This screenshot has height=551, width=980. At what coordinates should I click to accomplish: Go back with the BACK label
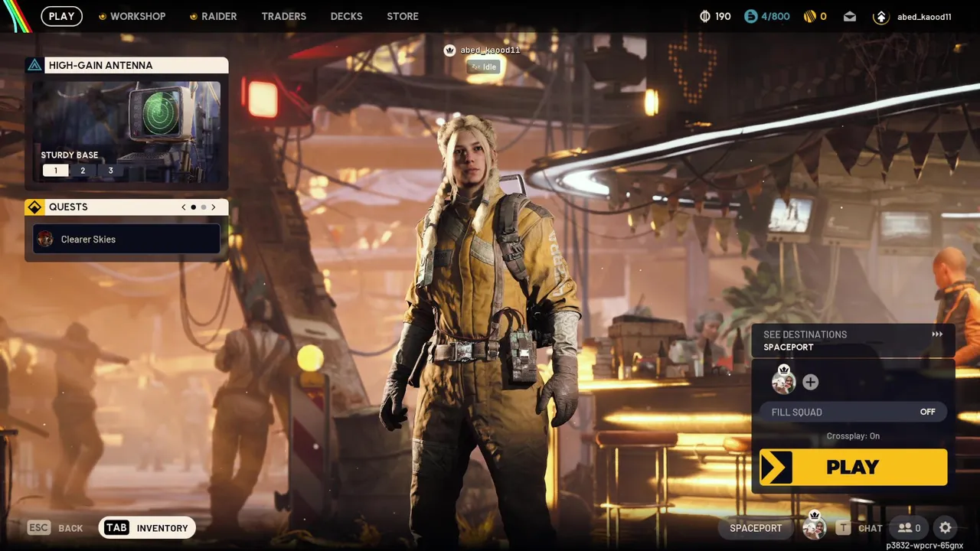click(x=70, y=528)
